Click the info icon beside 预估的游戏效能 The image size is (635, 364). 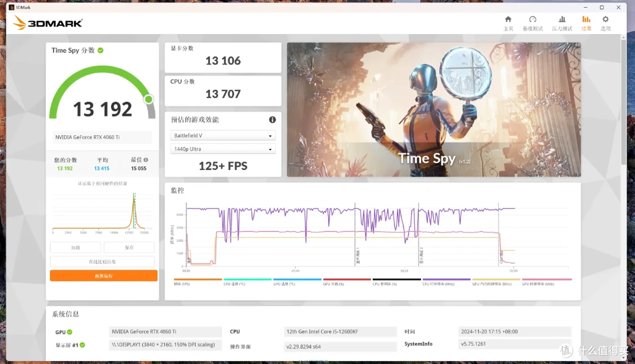point(272,119)
